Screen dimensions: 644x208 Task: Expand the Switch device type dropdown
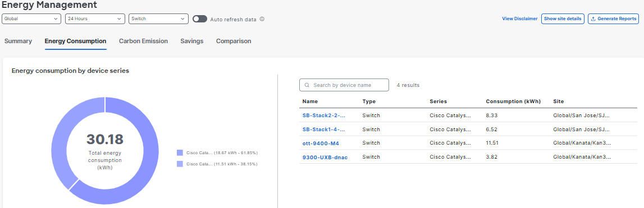click(158, 19)
